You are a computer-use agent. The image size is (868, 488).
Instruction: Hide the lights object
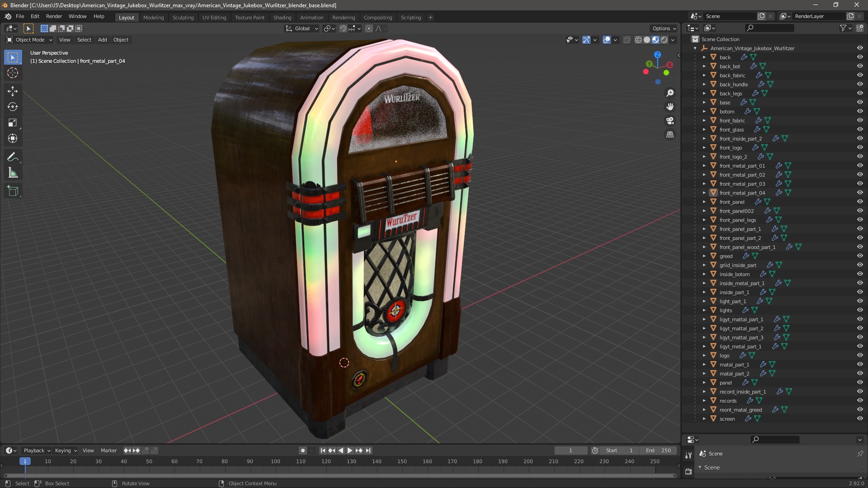click(860, 310)
